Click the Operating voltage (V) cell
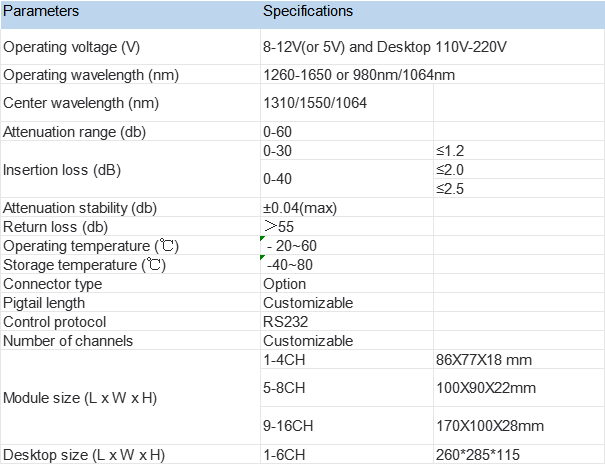 128,47
